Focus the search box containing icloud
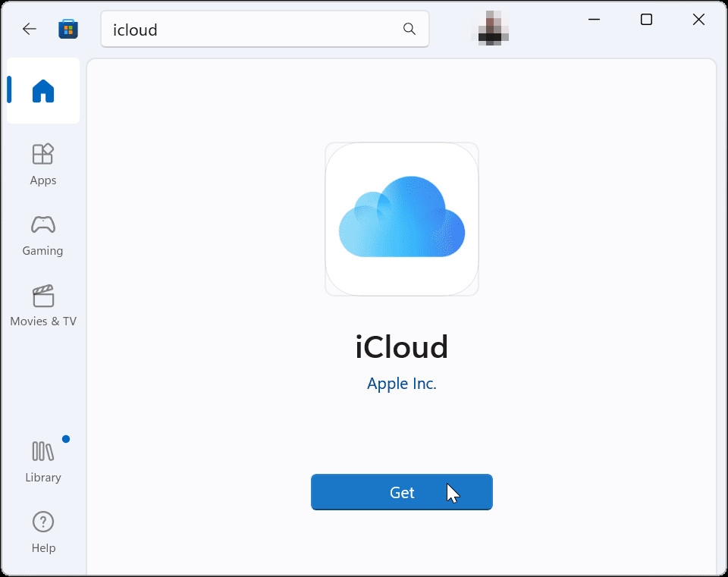 point(265,30)
